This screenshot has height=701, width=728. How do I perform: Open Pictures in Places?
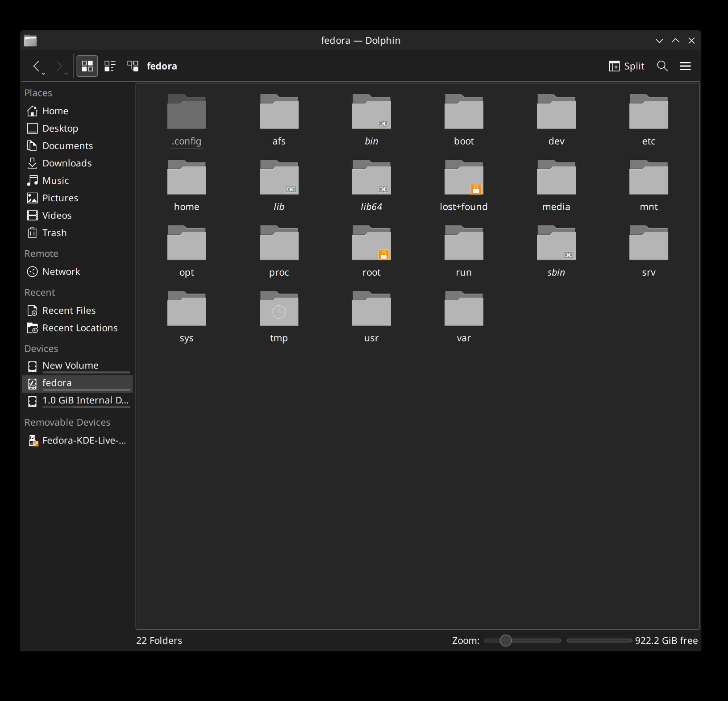click(x=77, y=198)
